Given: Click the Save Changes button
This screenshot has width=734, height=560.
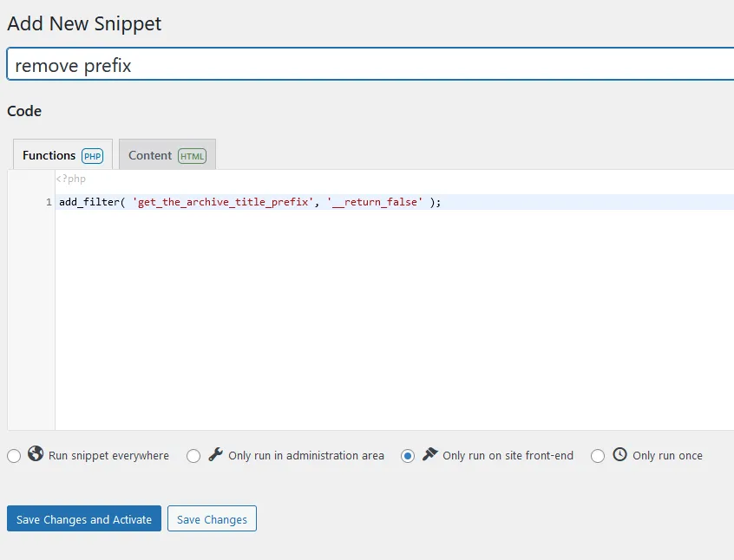Looking at the screenshot, I should [212, 519].
